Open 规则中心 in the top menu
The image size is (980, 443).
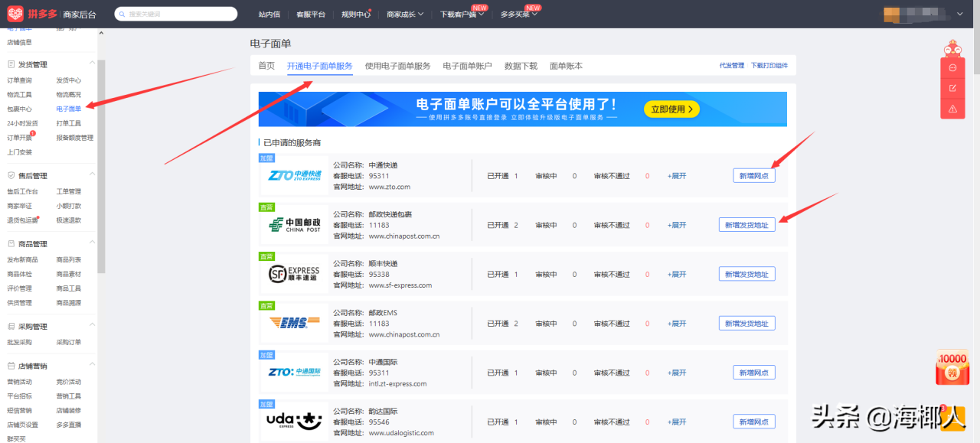coord(357,13)
